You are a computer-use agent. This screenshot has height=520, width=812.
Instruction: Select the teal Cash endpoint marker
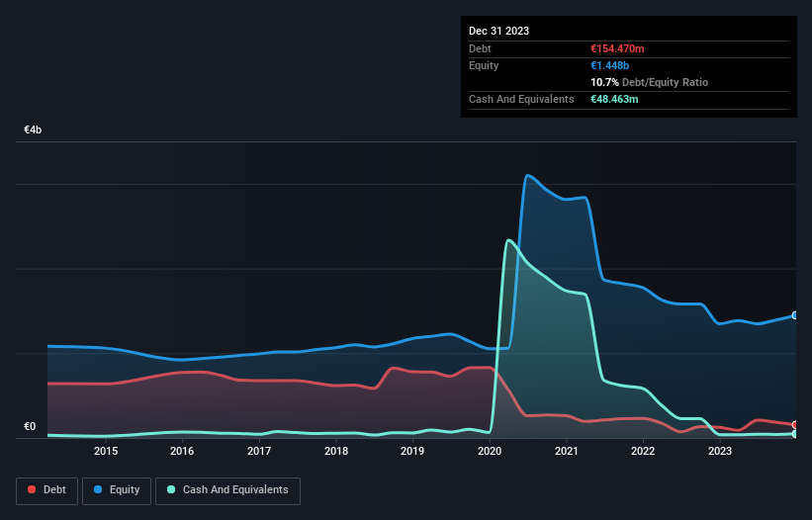pos(795,434)
